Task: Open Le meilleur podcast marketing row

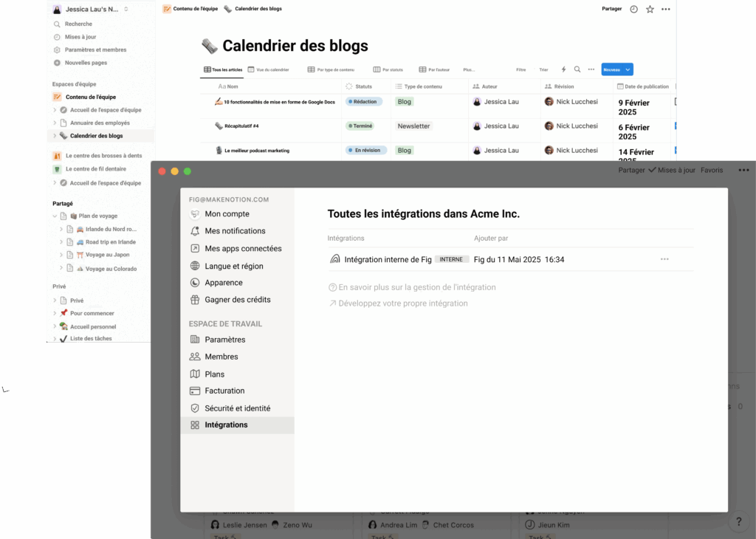Action: pyautogui.click(x=256, y=151)
